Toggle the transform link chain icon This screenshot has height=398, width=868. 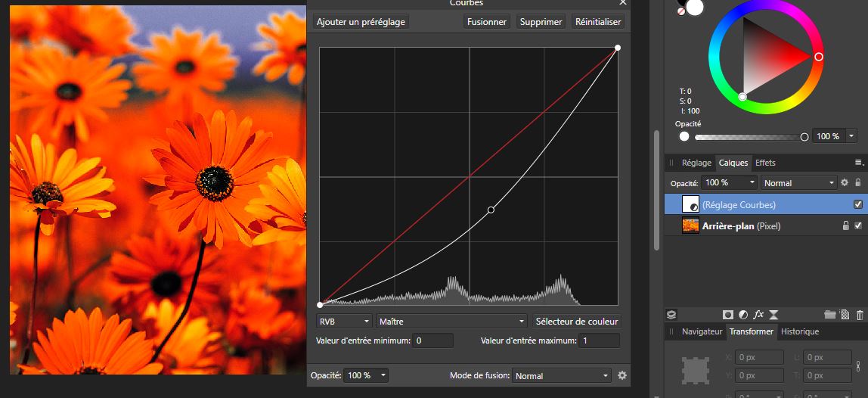pyautogui.click(x=859, y=366)
